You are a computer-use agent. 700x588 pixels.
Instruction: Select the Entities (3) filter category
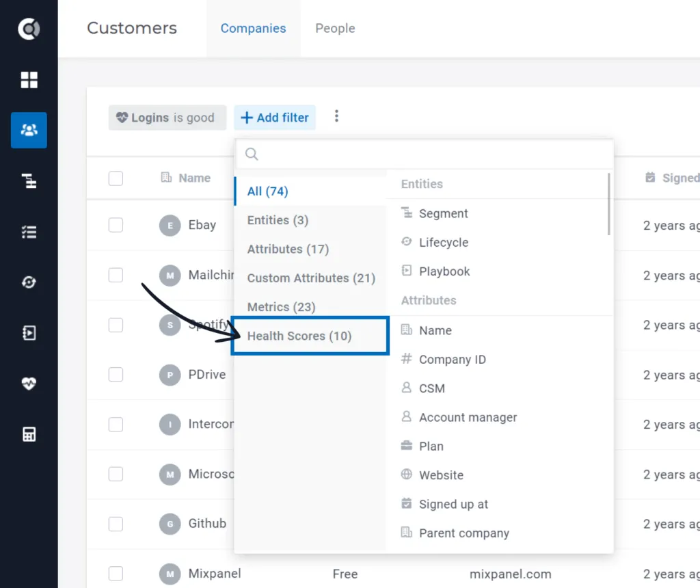(x=310, y=220)
